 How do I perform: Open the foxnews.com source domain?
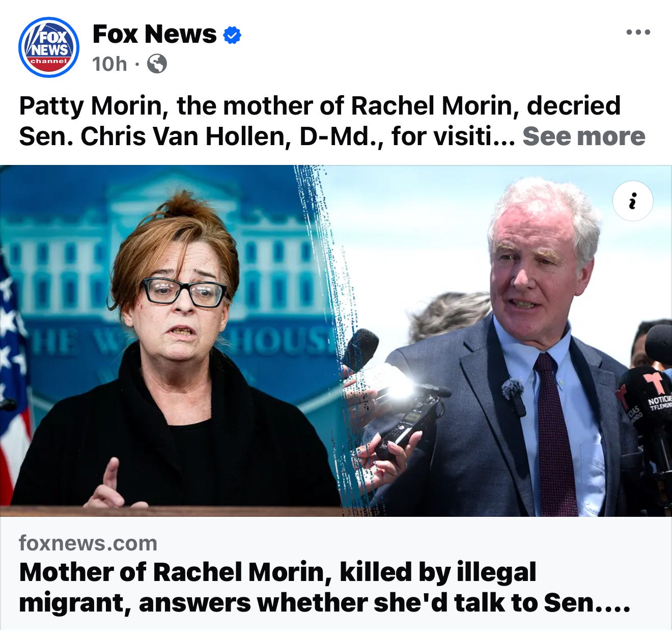88,543
